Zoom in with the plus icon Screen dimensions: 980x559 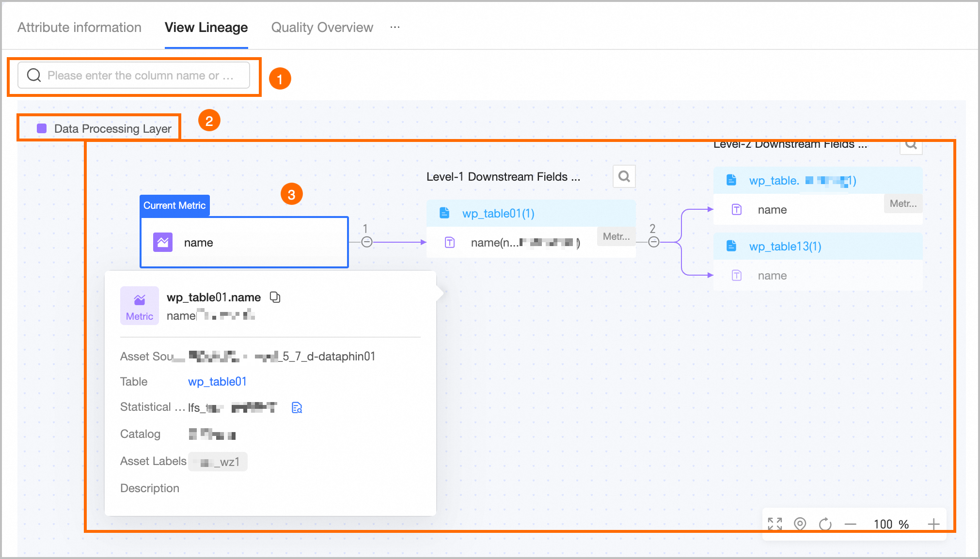point(933,524)
